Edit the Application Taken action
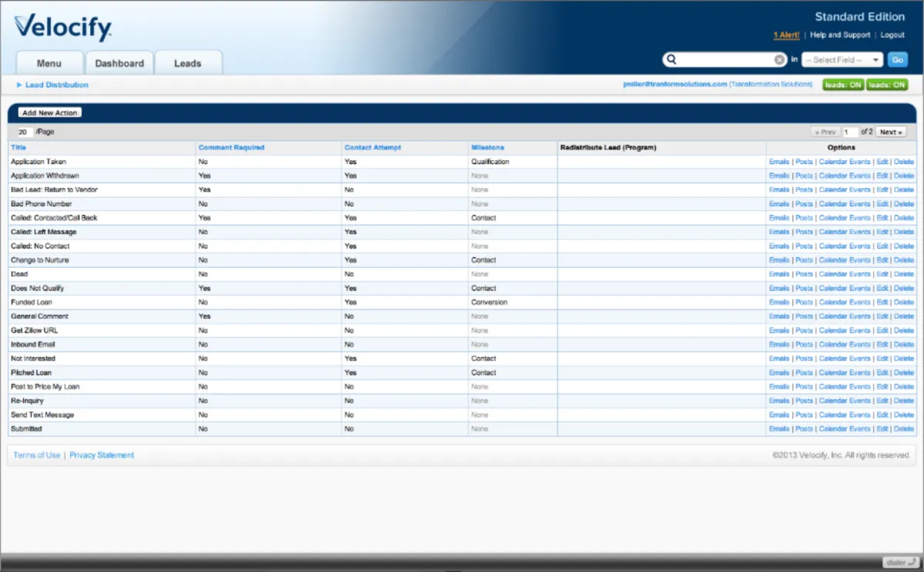The width and height of the screenshot is (924, 572). point(882,162)
